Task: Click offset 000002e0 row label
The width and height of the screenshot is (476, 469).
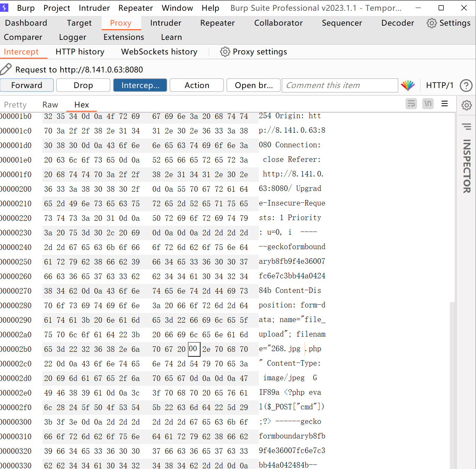Action: tap(16, 393)
